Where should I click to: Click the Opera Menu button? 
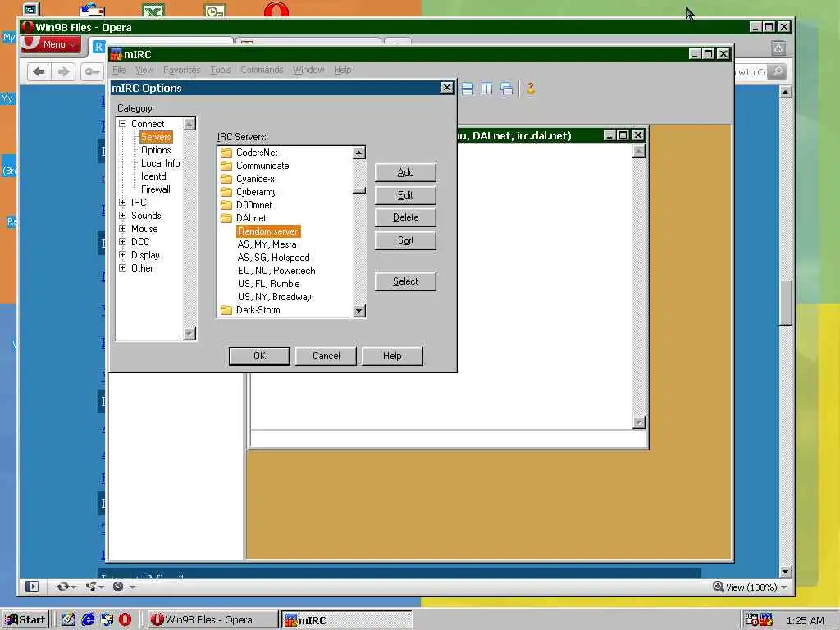(50, 44)
